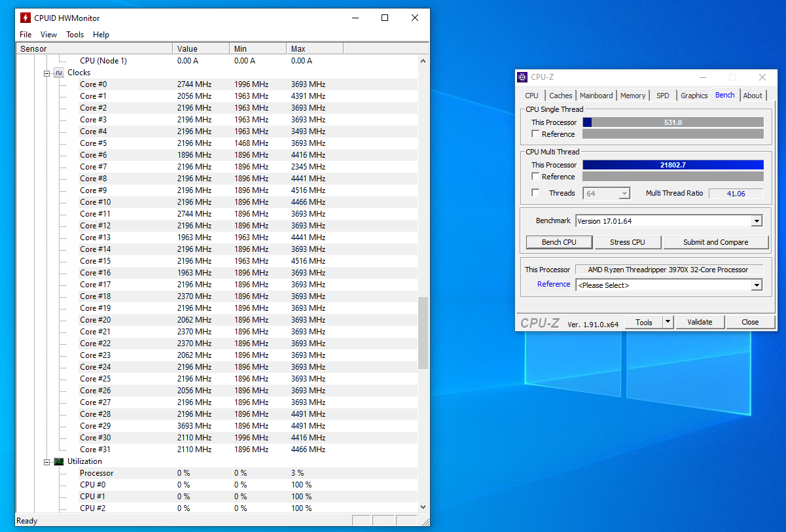Click the Validate button
Image resolution: width=786 pixels, height=532 pixels.
pyautogui.click(x=700, y=322)
